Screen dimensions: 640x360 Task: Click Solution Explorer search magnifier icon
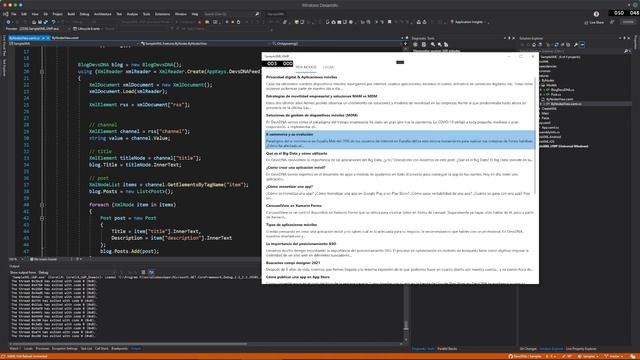626,51
